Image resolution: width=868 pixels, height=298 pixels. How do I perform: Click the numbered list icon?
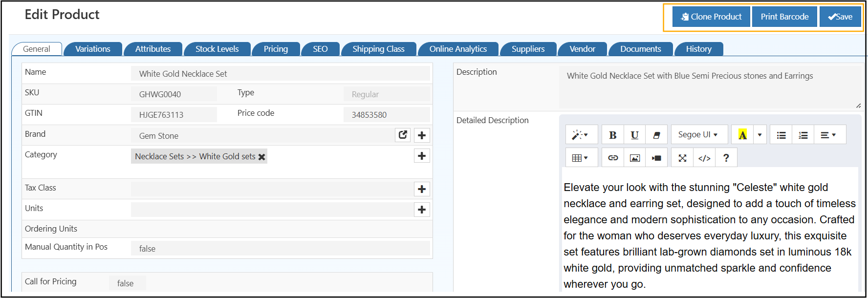point(803,135)
